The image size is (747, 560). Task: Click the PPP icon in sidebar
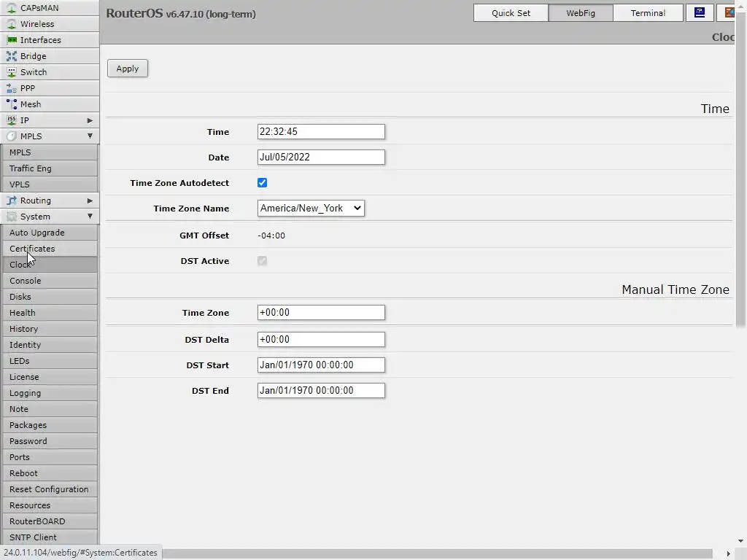[x=12, y=88]
